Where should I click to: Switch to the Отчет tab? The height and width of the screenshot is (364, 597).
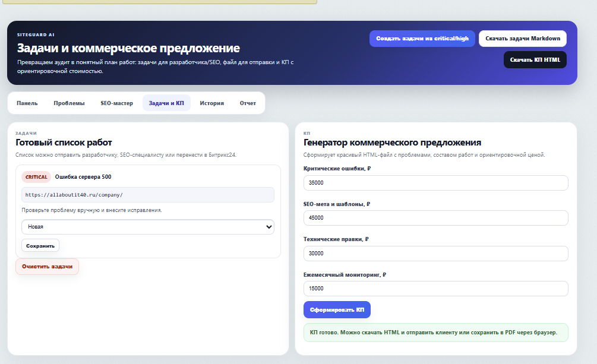(x=248, y=103)
